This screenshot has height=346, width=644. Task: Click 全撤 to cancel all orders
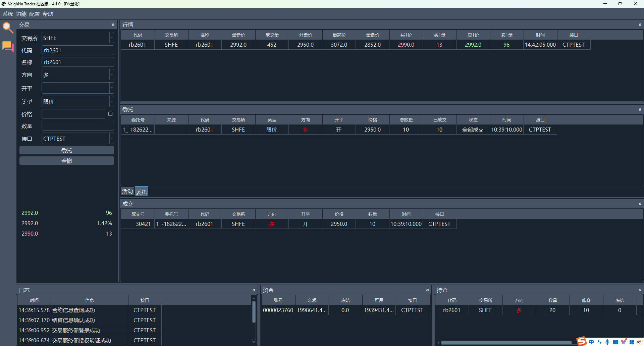coord(67,161)
